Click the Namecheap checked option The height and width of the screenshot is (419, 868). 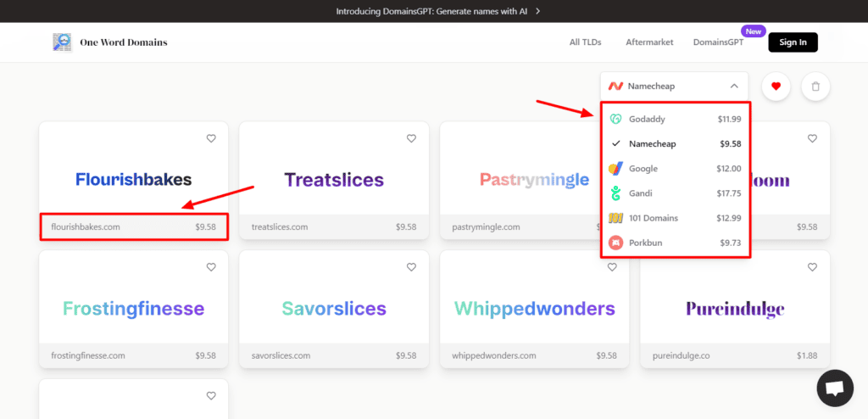point(675,143)
